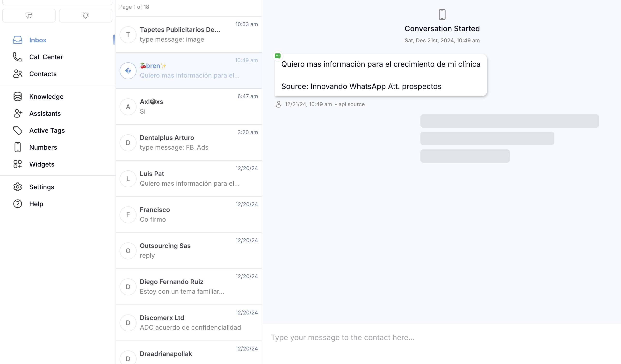Open the Inbox section
The image size is (621, 364).
click(37, 40)
